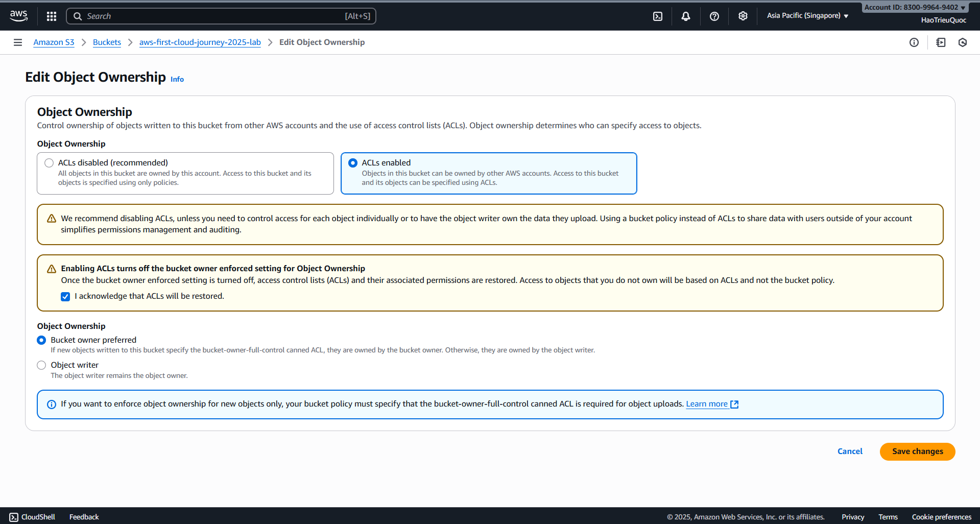Open Amazon S3 from the breadcrumb trail

(54, 42)
